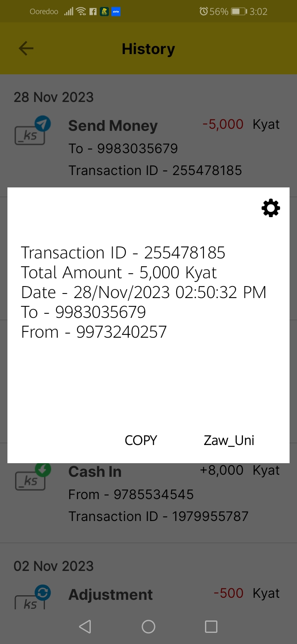Image resolution: width=297 pixels, height=644 pixels.
Task: Tap the Cash In transaction icon
Action: click(32, 477)
